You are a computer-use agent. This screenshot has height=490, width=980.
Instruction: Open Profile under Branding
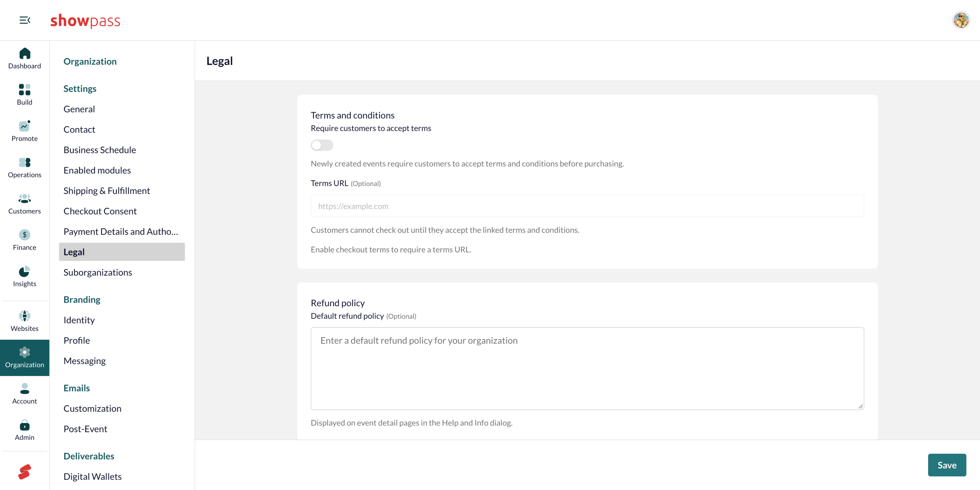[x=77, y=341]
